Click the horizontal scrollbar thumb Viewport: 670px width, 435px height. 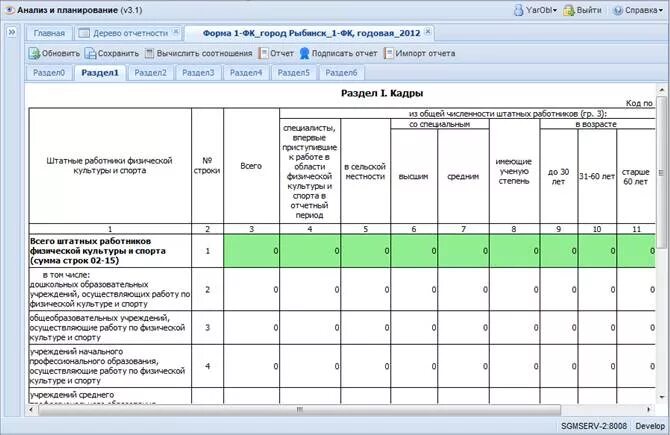point(299,410)
